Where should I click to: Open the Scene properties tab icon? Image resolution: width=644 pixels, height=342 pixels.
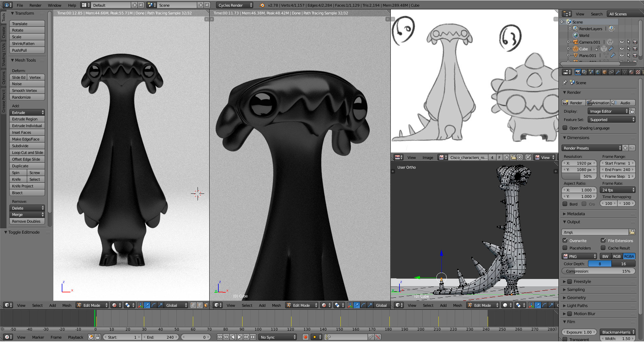click(x=591, y=72)
